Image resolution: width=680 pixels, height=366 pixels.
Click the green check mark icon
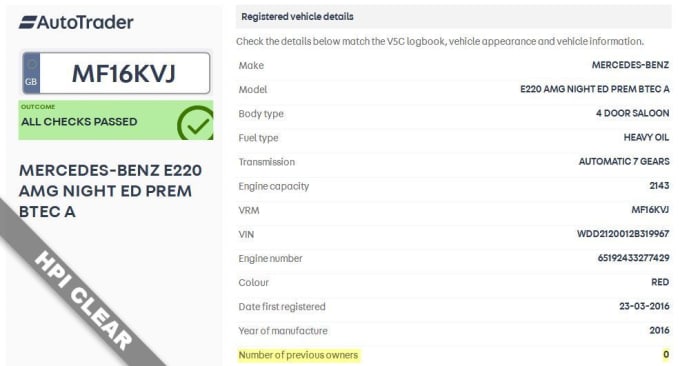point(195,123)
